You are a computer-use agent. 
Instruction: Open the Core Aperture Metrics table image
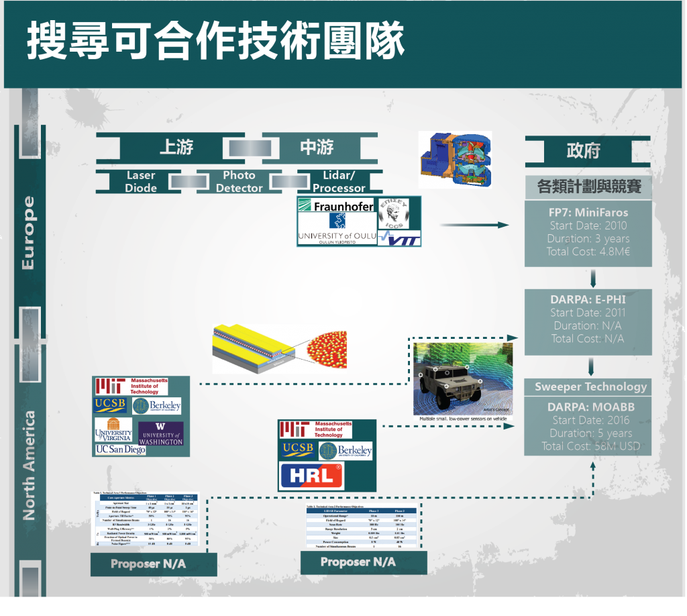[145, 519]
